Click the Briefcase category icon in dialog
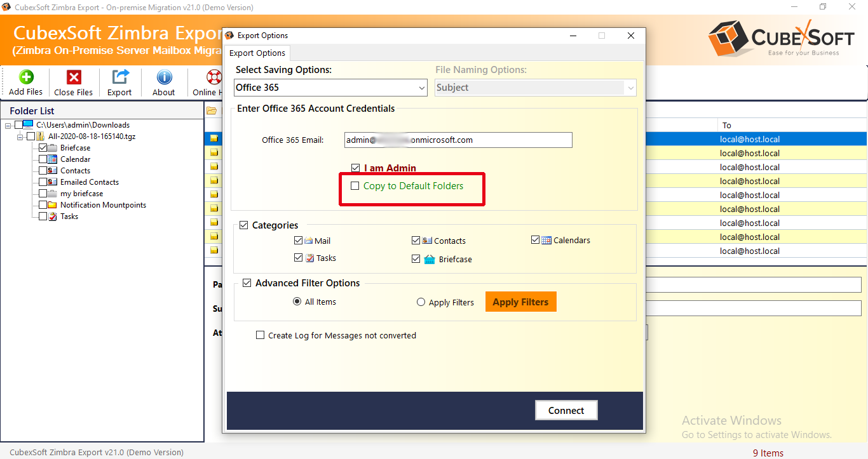 [430, 259]
